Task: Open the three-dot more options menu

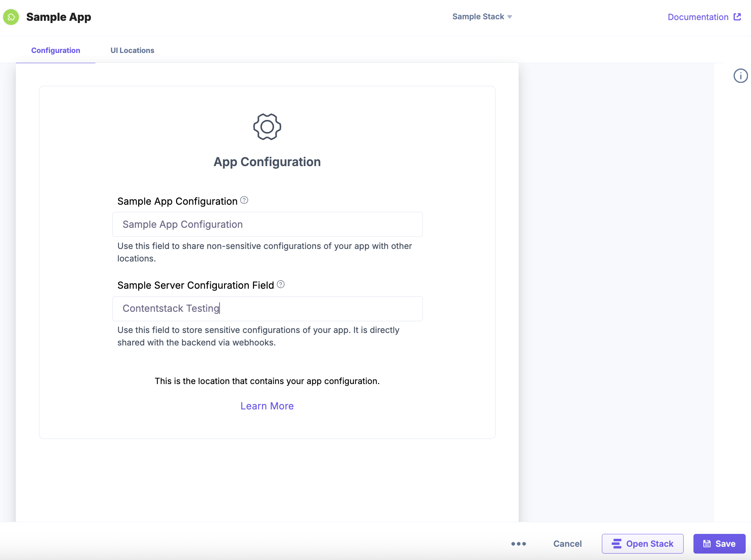Action: pyautogui.click(x=518, y=544)
